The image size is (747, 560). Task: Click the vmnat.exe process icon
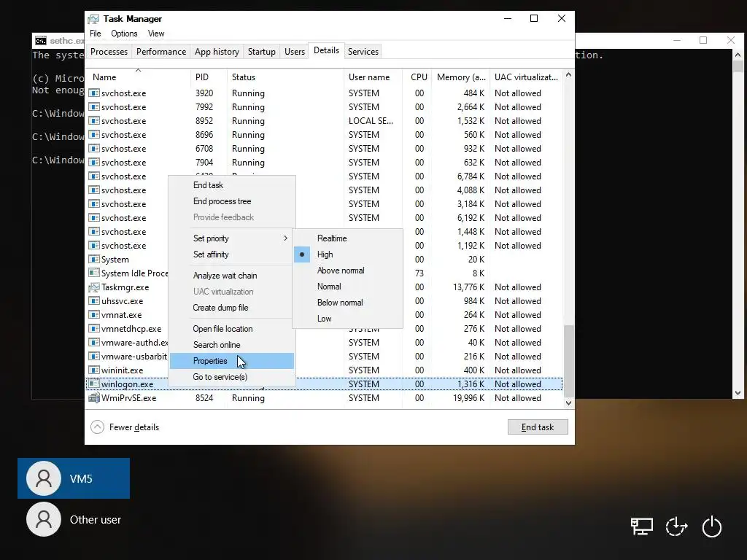(x=94, y=315)
